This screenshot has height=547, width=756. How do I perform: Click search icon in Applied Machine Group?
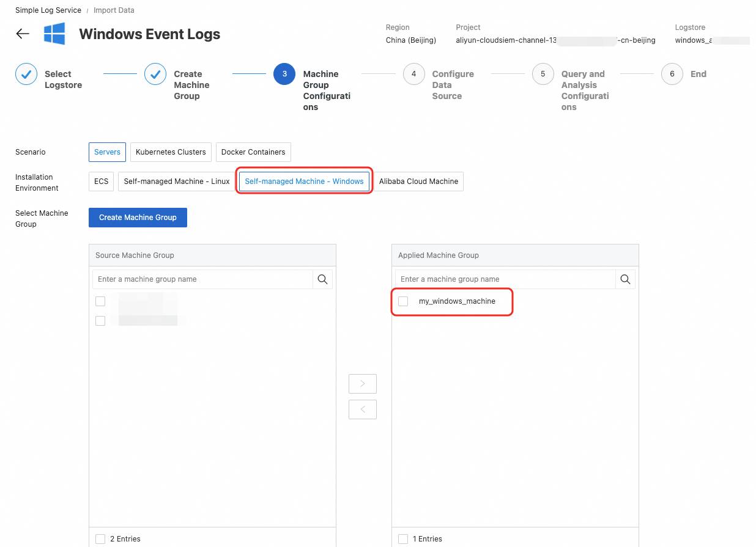pos(625,279)
